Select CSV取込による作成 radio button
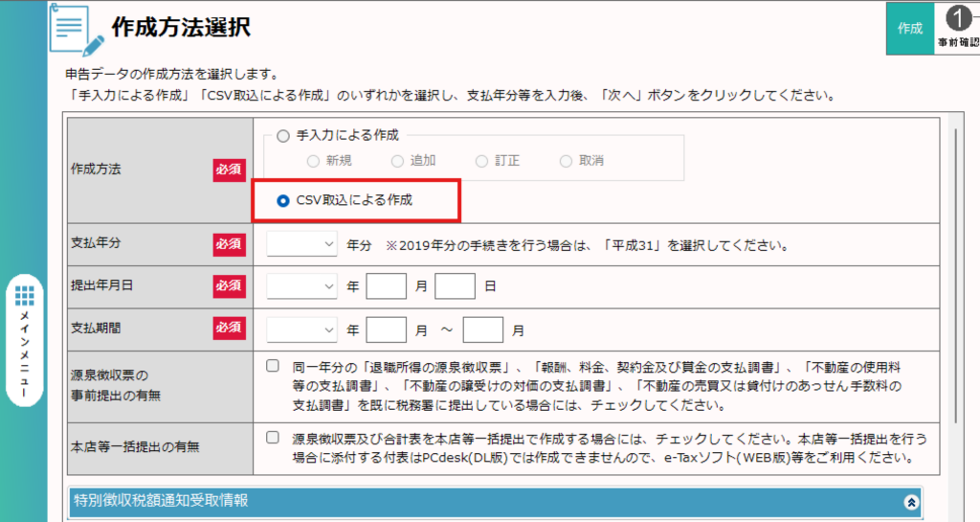980x522 pixels. coord(282,201)
